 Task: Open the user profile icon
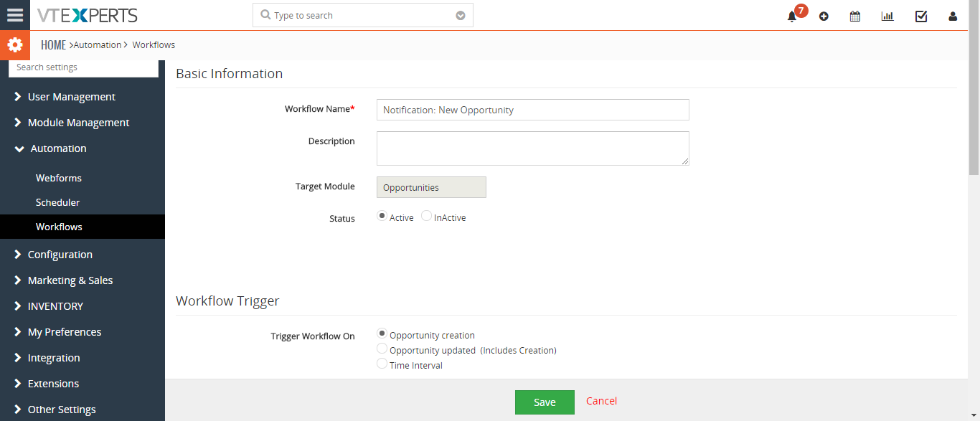tap(953, 16)
